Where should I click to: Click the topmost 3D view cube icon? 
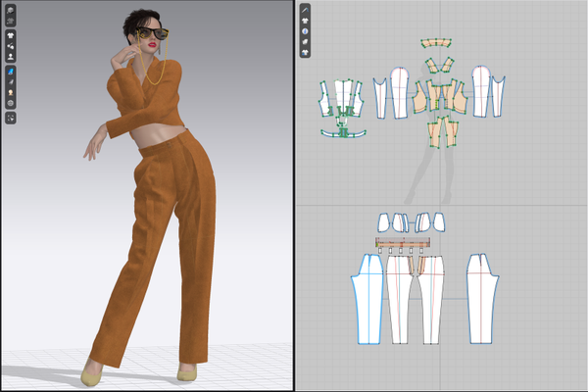11,11
